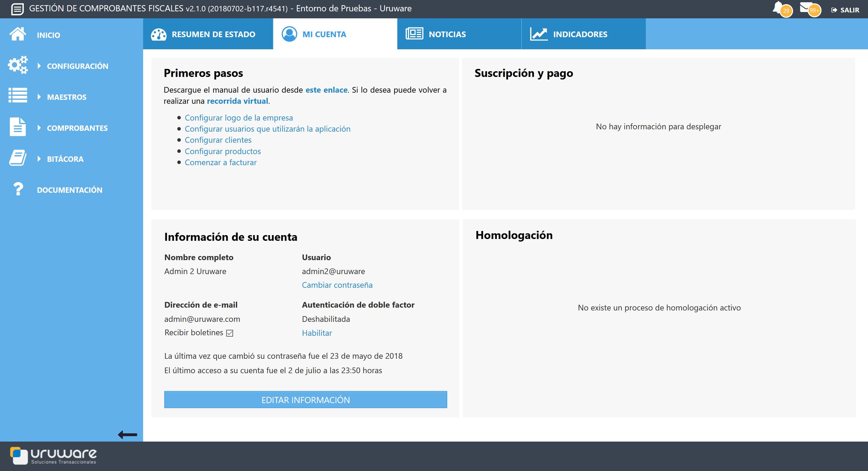Switch to the NOTICIAS tab
This screenshot has width=868, height=471.
[x=447, y=34]
